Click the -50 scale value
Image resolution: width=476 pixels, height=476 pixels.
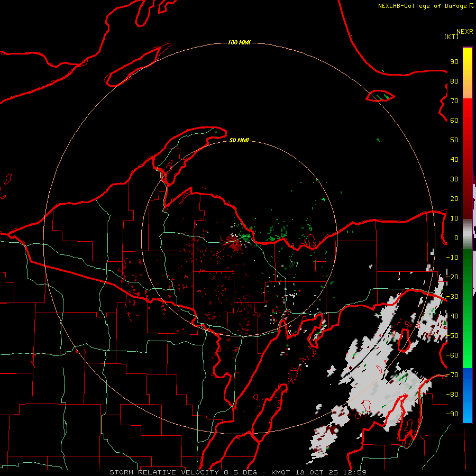(x=452, y=336)
